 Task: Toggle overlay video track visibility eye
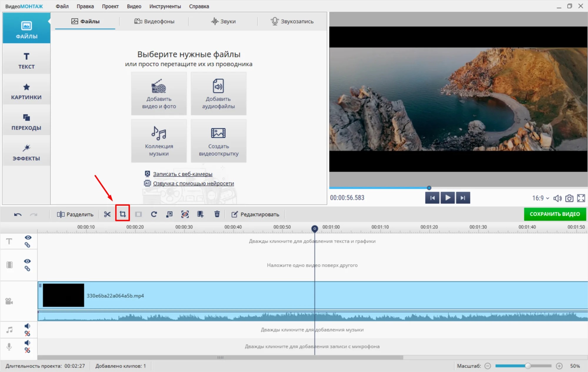[27, 261]
